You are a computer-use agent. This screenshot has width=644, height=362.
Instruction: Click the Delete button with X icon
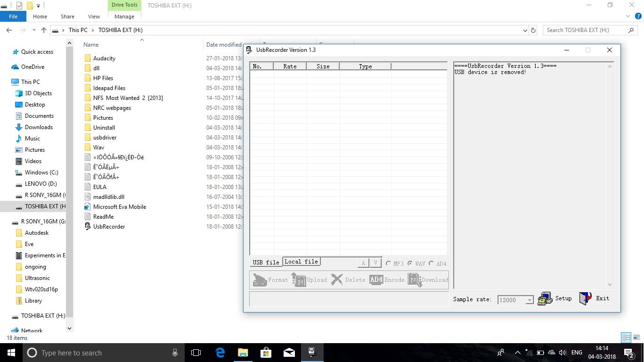pos(348,280)
